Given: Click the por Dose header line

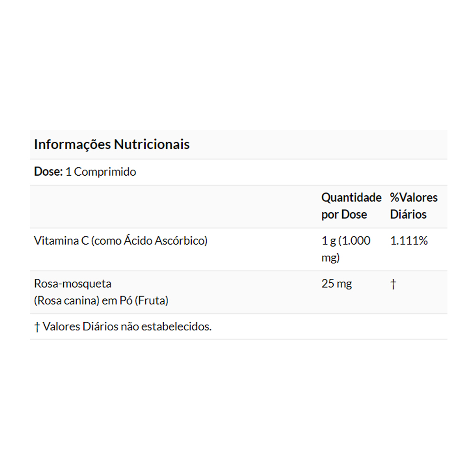Looking at the screenshot, I should point(344,215).
